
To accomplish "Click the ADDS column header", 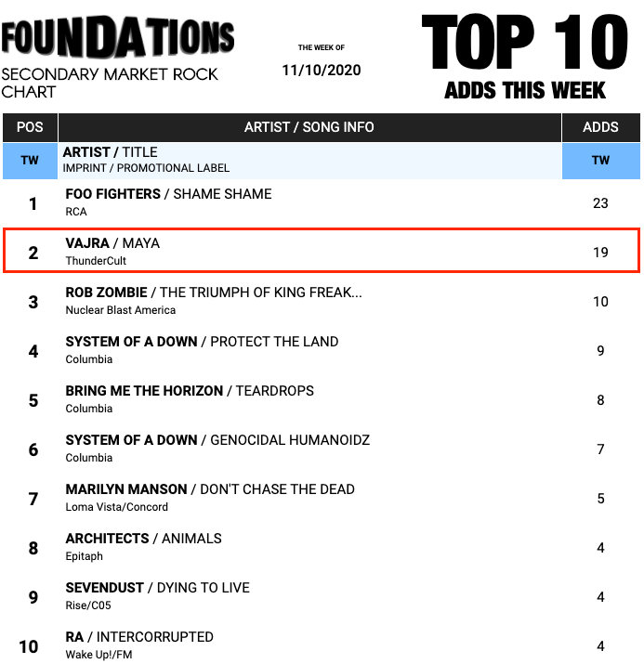I will (x=600, y=127).
